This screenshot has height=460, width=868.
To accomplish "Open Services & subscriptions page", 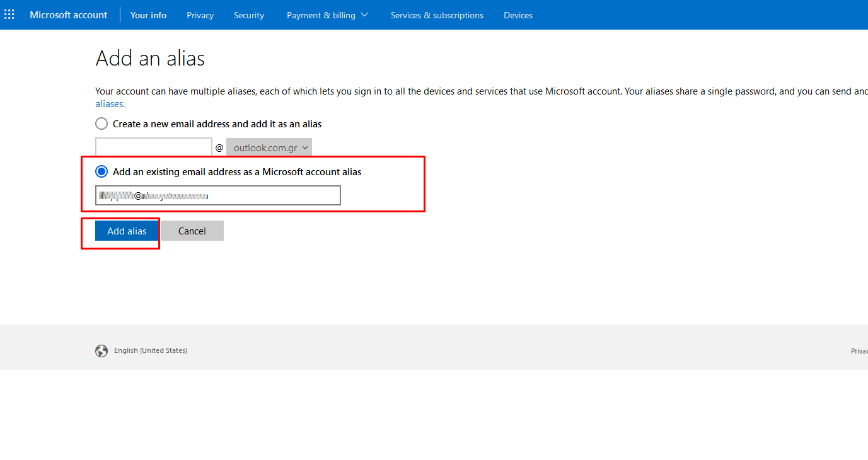I will (437, 15).
